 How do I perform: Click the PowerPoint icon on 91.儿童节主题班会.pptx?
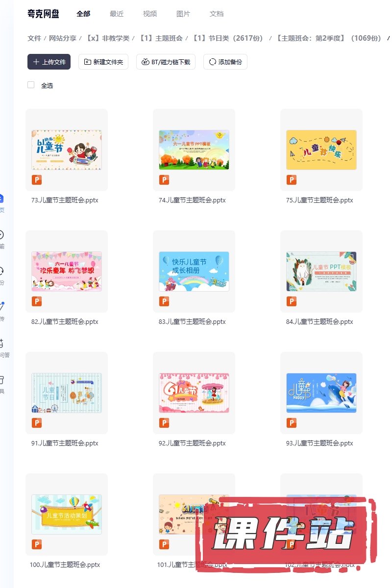[37, 423]
